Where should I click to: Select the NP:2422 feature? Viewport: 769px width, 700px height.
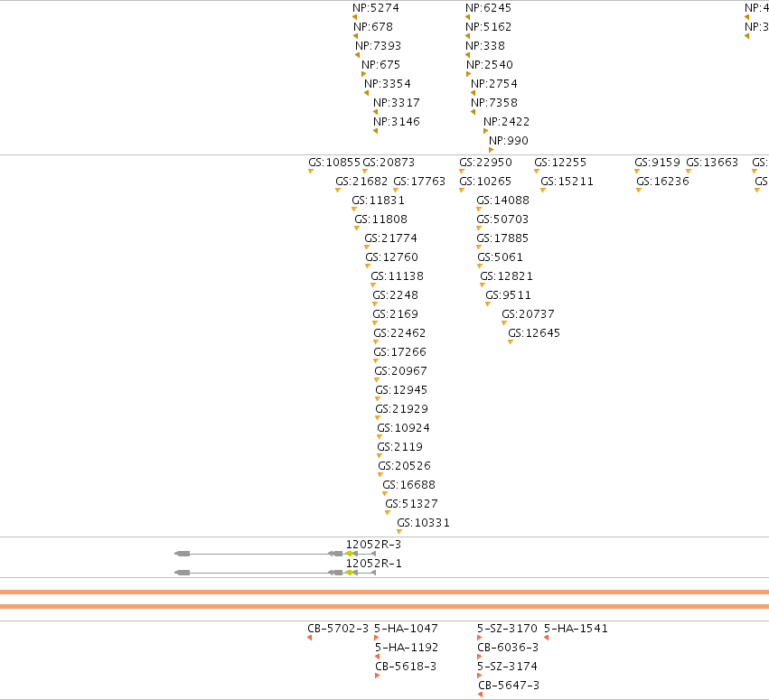506,122
